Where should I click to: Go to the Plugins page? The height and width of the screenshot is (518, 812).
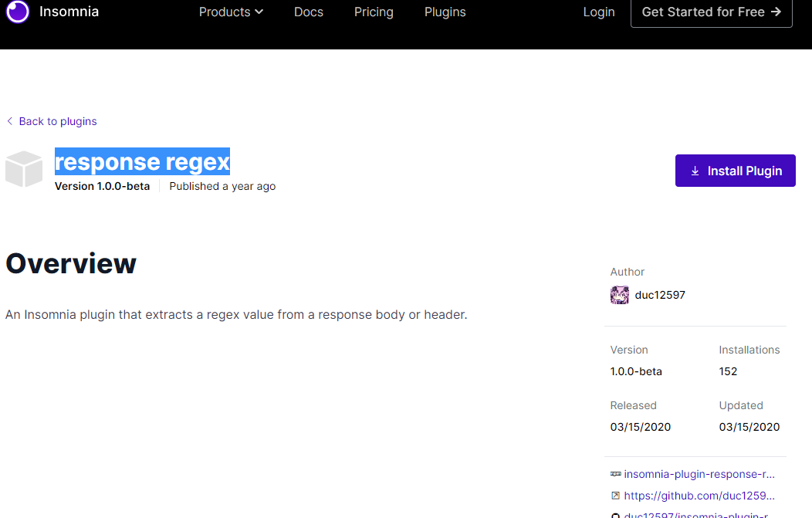click(x=445, y=12)
